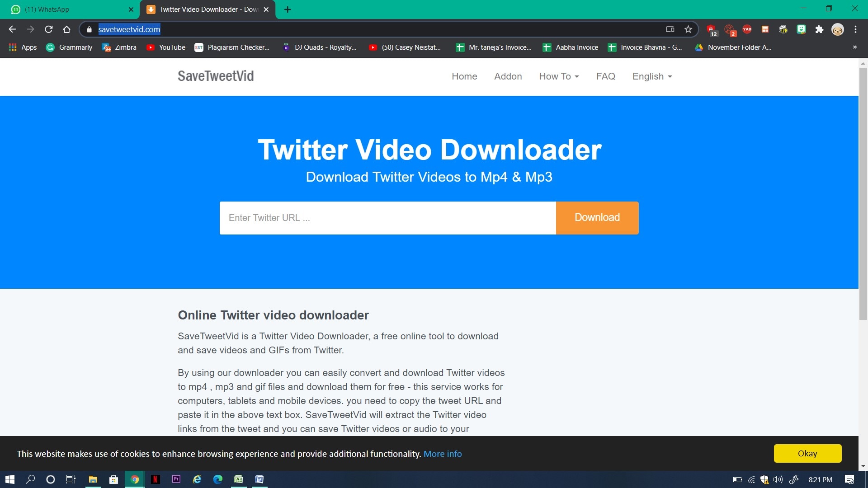Click the browser back arrow

pyautogui.click(x=12, y=29)
